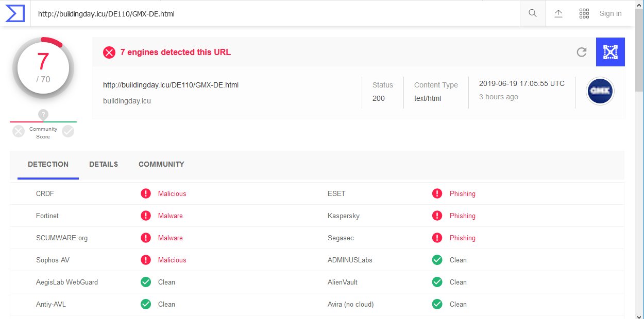Click the reanalyze refresh icon

pyautogui.click(x=582, y=52)
